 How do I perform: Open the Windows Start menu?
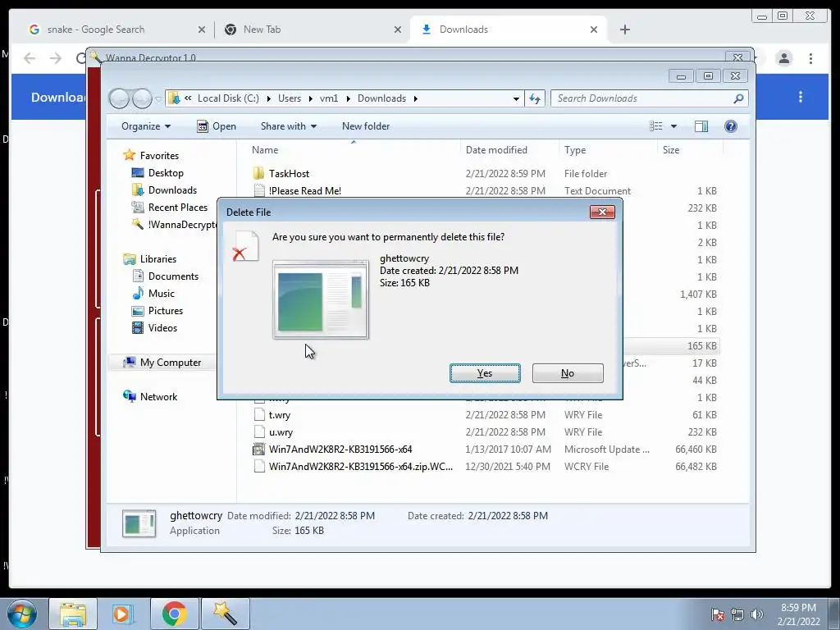click(x=22, y=614)
